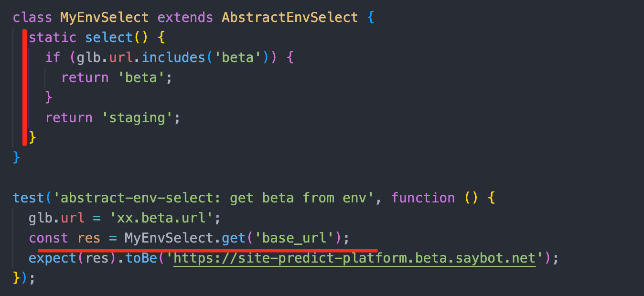Click the class name MyEnvSelect in declaration
Screen dimensions: 644x296
[x=104, y=18]
